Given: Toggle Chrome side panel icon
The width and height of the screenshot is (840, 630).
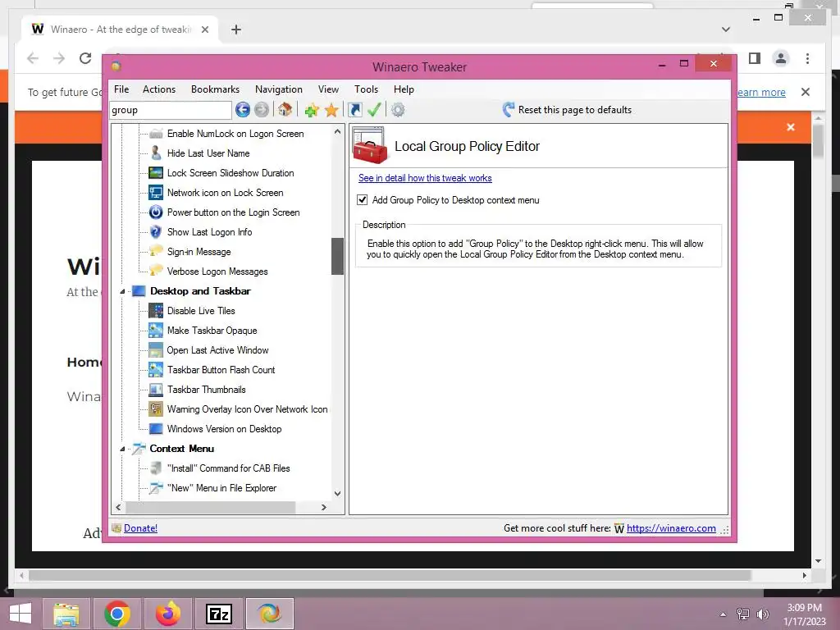Looking at the screenshot, I should (x=755, y=58).
